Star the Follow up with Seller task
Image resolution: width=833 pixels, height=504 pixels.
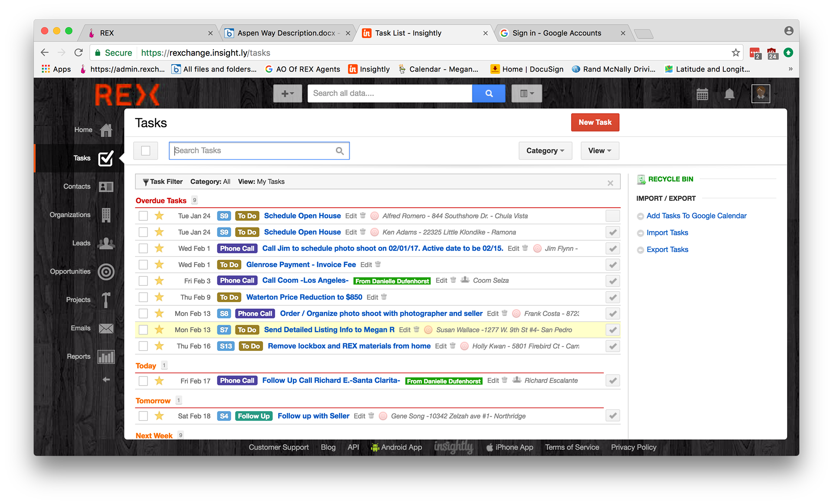point(159,416)
